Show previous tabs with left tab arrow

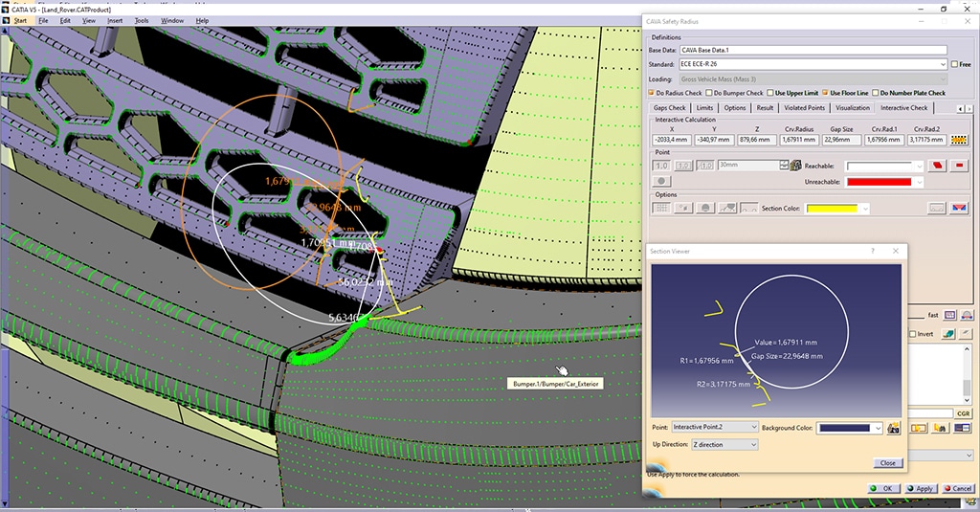[961, 109]
